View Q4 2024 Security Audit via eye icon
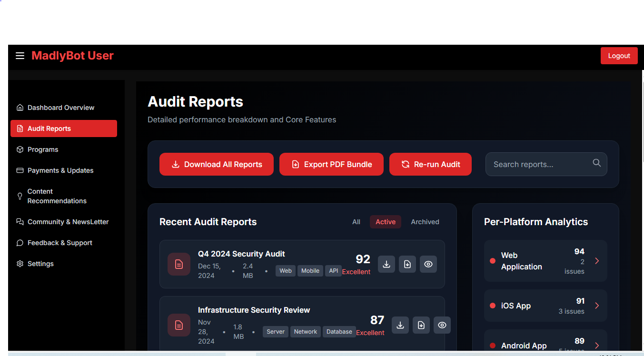644x356 pixels. click(428, 264)
